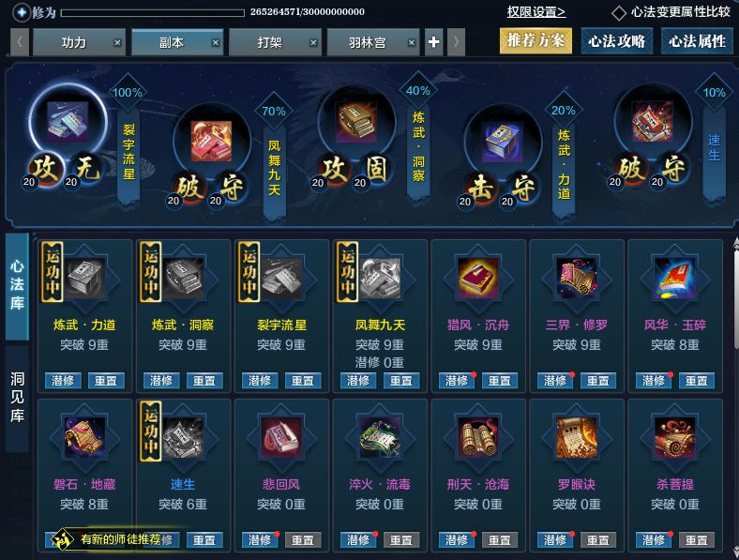Select the 三界·修罗 scroll icon

point(577,278)
